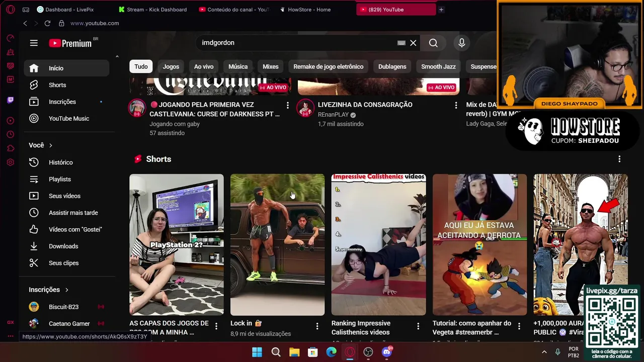Launch Discord from the taskbar
Viewport: 644px width, 362px height.
(x=387, y=352)
